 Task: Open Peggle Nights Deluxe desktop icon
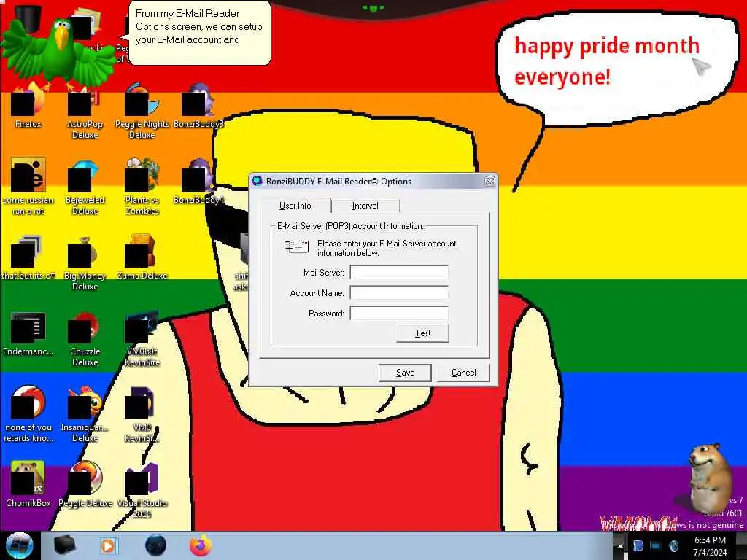tap(142, 109)
